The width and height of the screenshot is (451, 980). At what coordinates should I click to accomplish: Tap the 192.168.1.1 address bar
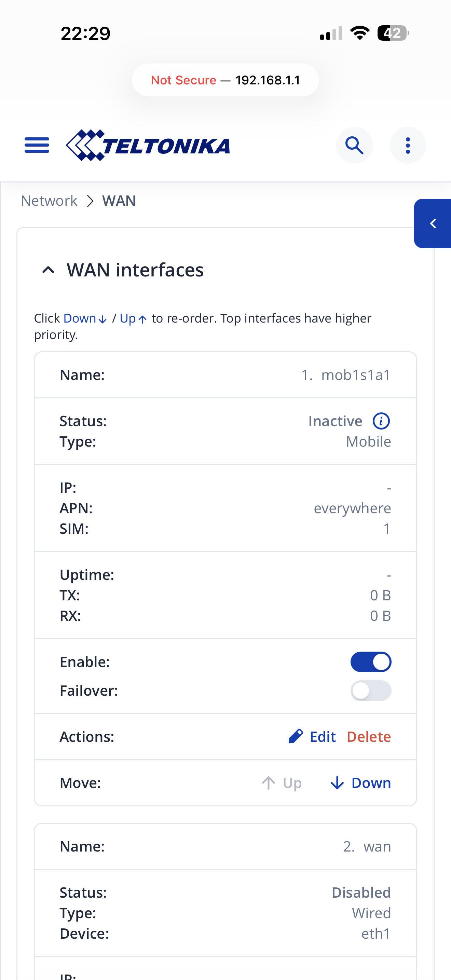225,80
